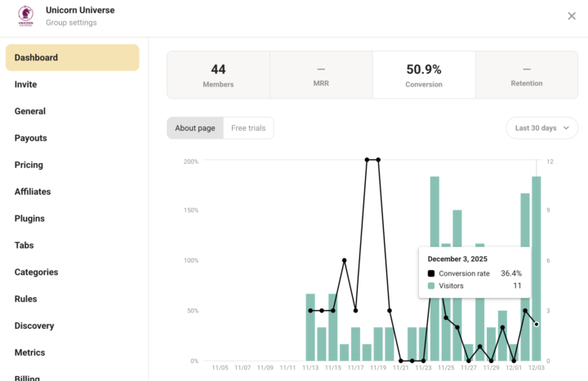This screenshot has width=588, height=381.
Task: Click the green Visitors legend swatch
Action: tap(431, 286)
